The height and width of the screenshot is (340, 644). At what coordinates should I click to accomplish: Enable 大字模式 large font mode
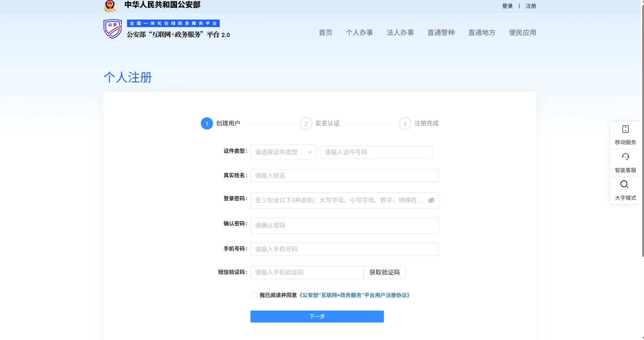pos(625,191)
